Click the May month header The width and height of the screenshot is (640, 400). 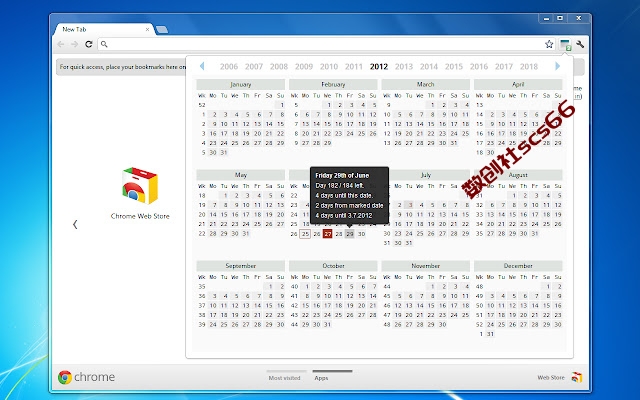(240, 175)
